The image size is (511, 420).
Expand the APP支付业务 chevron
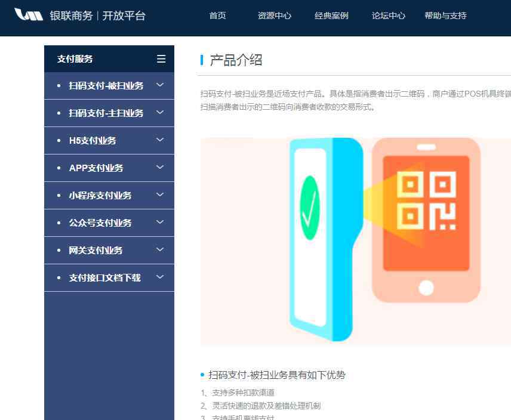coord(160,167)
